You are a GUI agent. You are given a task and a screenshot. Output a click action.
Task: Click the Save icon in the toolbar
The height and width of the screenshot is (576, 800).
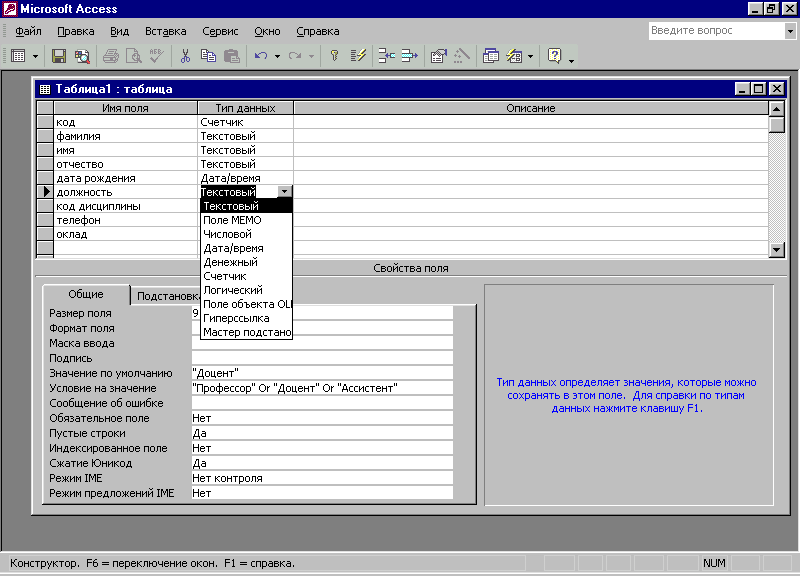point(59,57)
